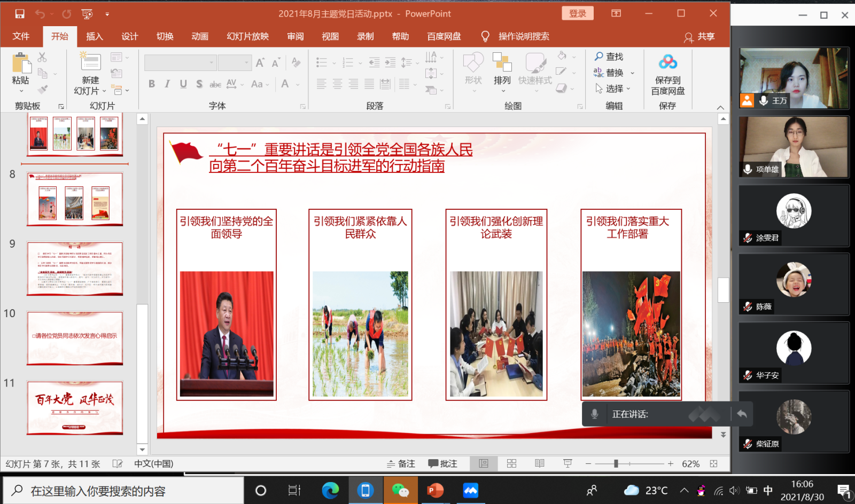This screenshot has width=855, height=504.
Task: Switch to Slide Sorter view
Action: click(x=511, y=463)
